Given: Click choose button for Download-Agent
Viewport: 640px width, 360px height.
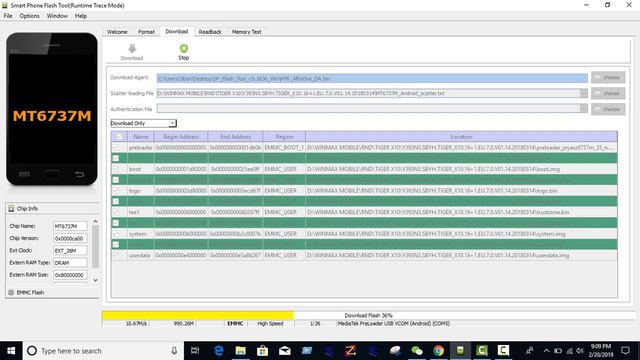Looking at the screenshot, I should [608, 78].
